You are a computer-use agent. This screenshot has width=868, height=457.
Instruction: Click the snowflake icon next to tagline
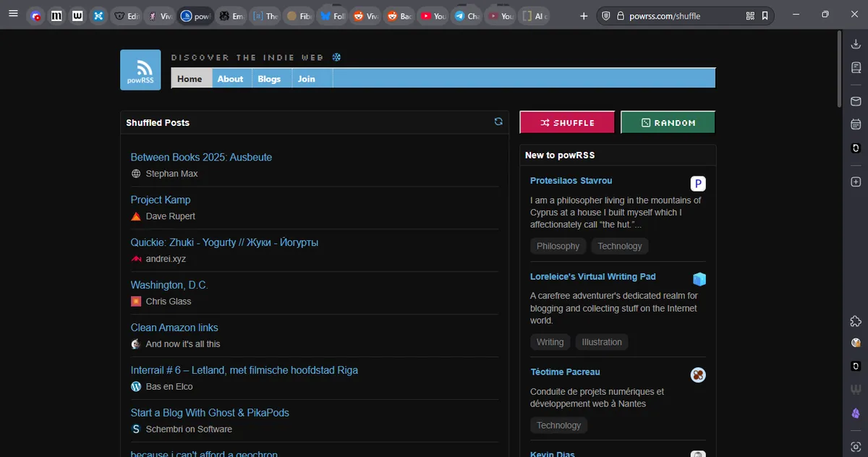(x=336, y=57)
